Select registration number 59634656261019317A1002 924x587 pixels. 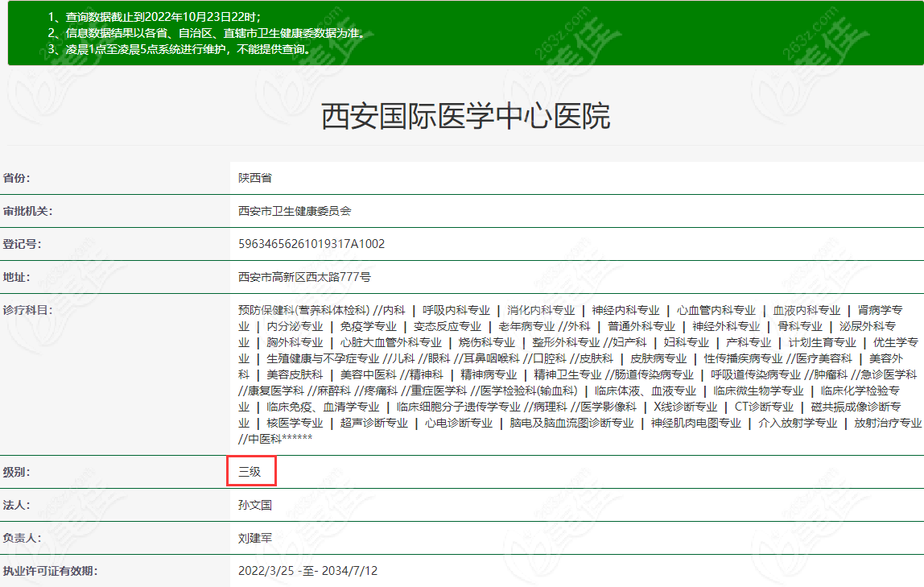[311, 244]
